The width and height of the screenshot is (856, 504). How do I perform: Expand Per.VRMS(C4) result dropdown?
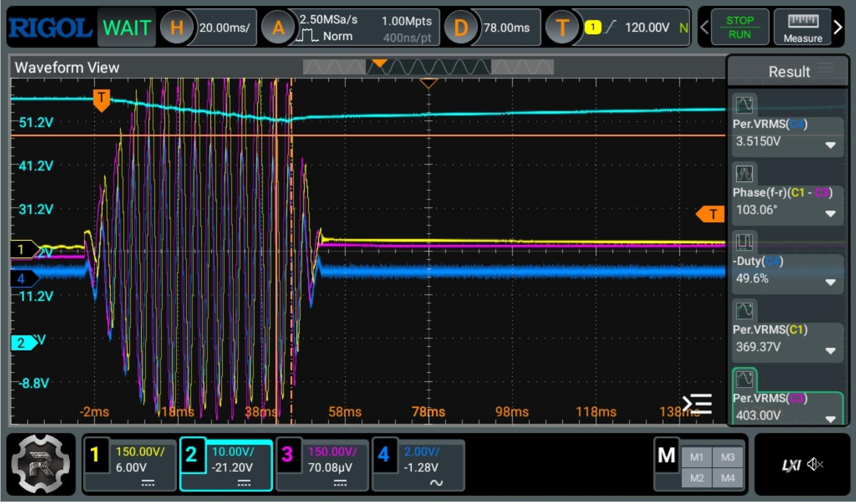point(830,145)
